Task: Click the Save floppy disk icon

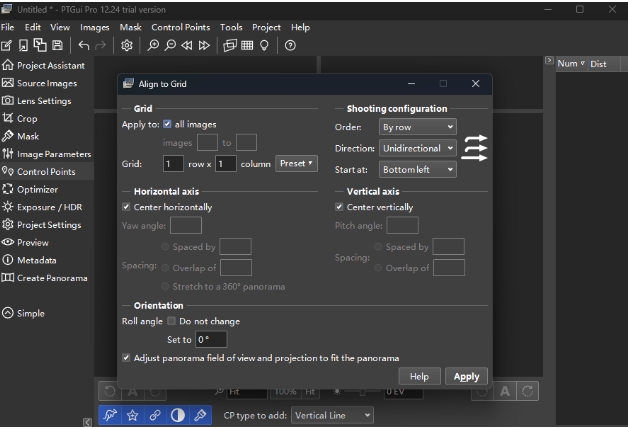Action: [58, 45]
